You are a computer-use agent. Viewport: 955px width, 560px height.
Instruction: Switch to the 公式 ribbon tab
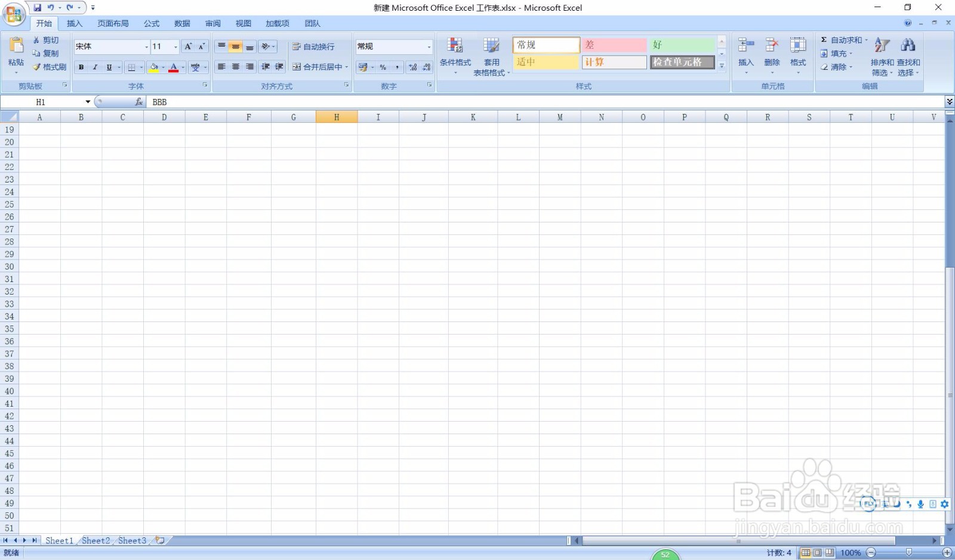click(x=152, y=23)
